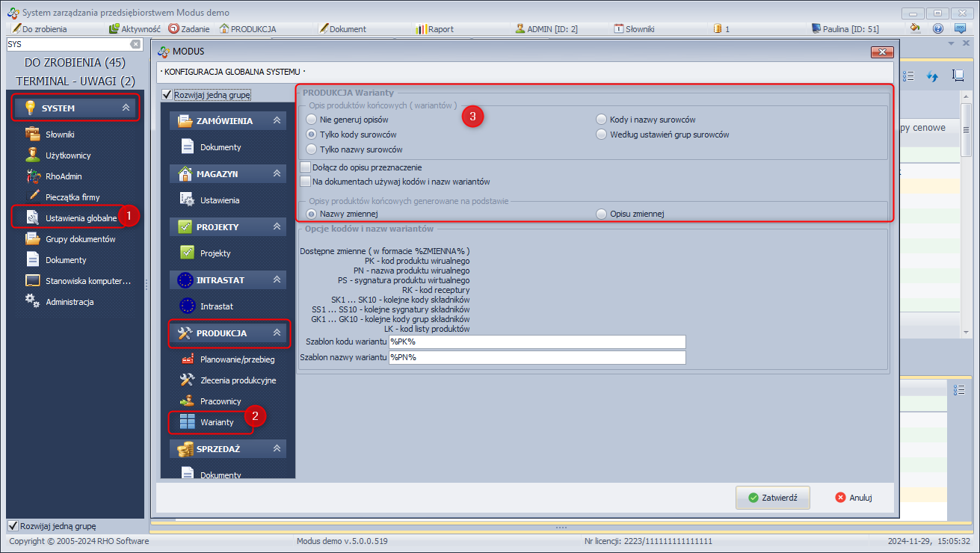Collapse the MAGAZYN section chevron
Image resolution: width=980 pixels, height=553 pixels.
[x=277, y=173]
